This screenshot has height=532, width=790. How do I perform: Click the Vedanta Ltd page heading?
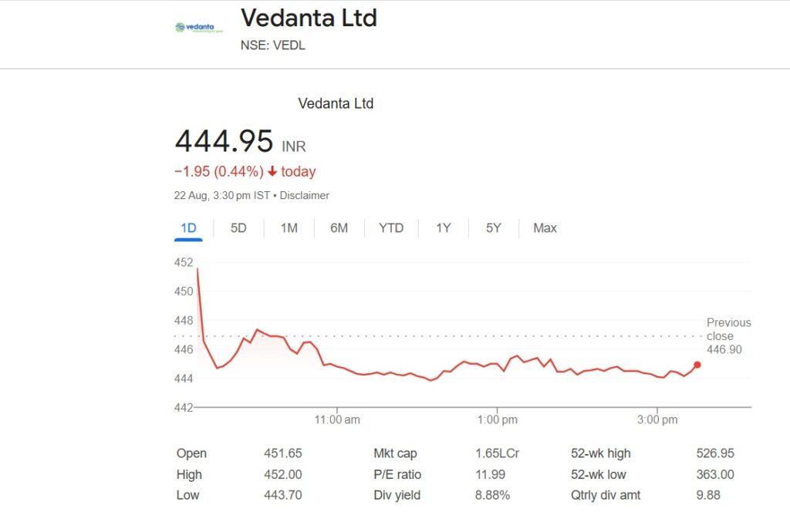(309, 18)
